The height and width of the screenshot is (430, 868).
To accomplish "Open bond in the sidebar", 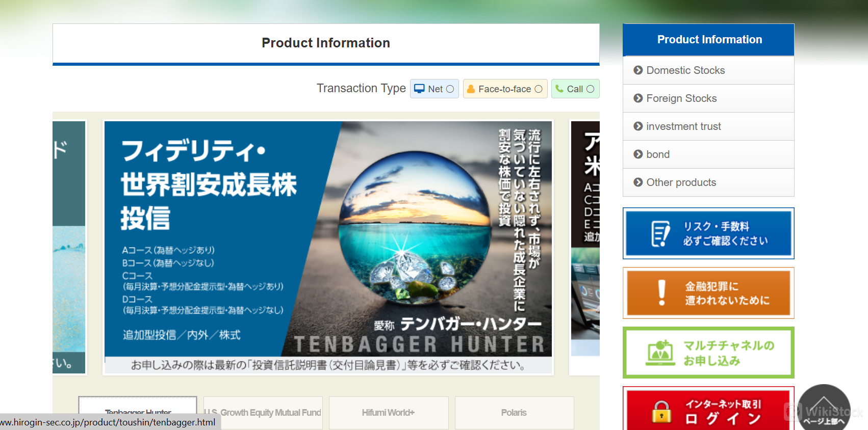I will [708, 154].
